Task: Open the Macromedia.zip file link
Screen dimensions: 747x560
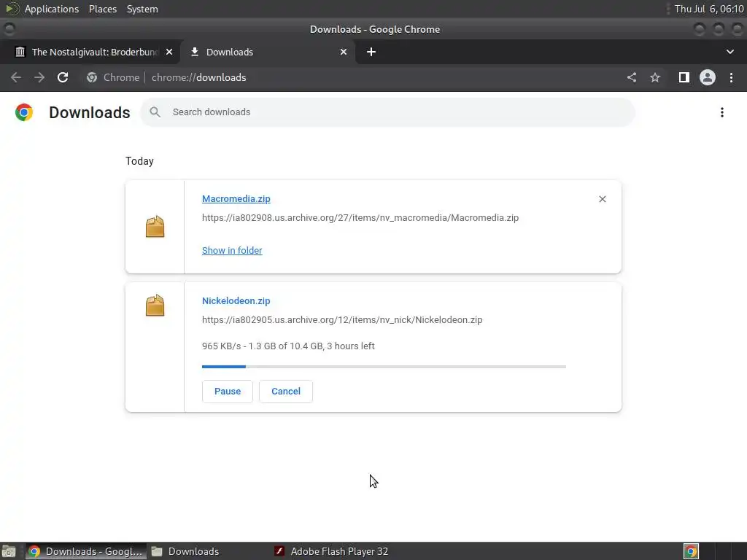Action: (x=236, y=199)
